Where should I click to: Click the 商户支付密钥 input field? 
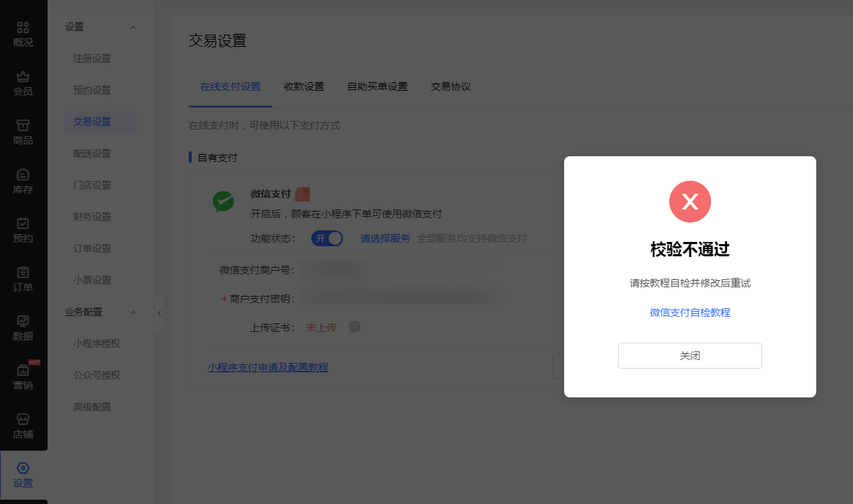401,299
